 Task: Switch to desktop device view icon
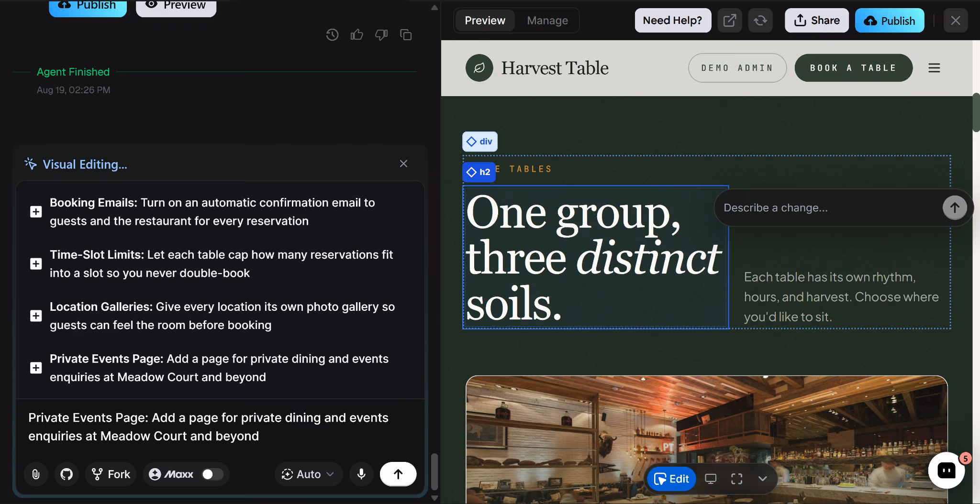click(711, 479)
